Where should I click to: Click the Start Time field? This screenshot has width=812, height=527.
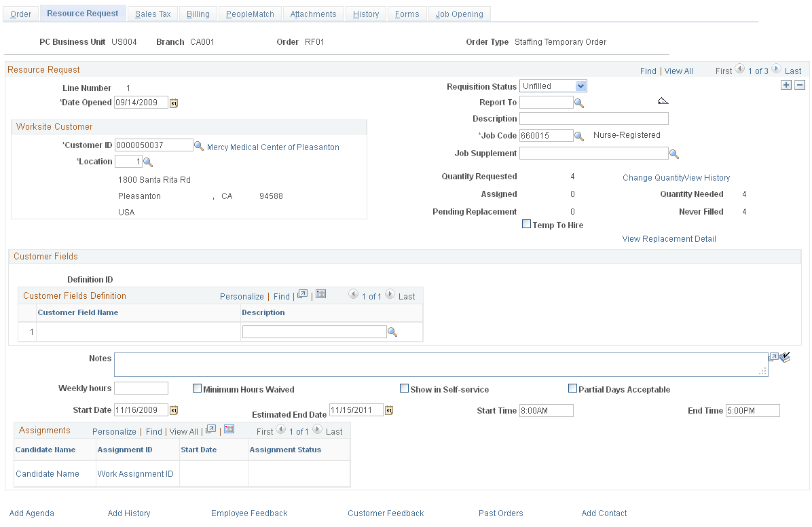tap(547, 410)
